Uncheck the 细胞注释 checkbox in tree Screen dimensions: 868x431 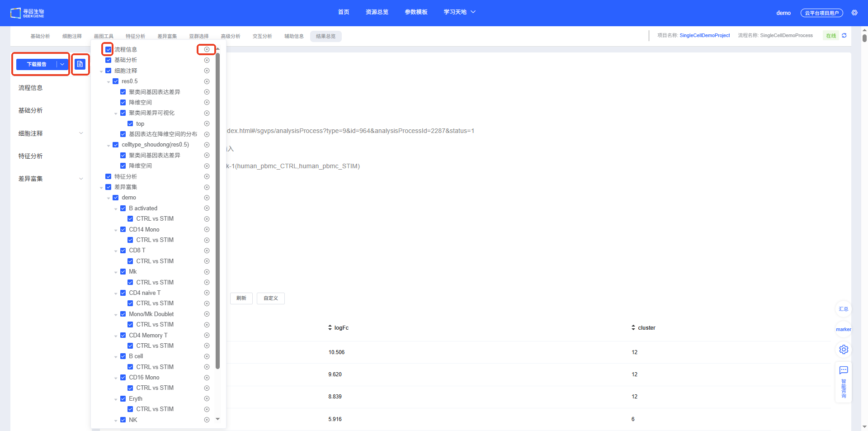108,71
